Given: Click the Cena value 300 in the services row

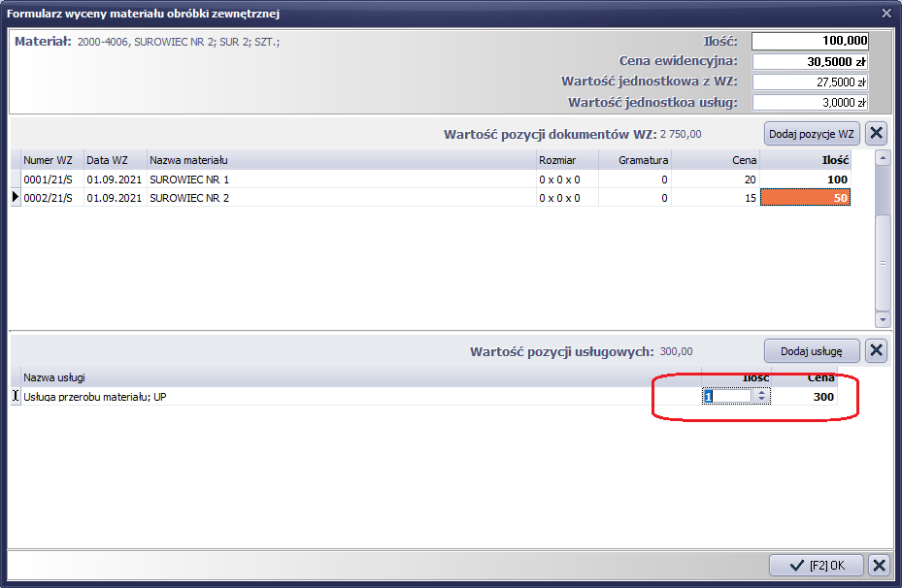Looking at the screenshot, I should pos(822,397).
